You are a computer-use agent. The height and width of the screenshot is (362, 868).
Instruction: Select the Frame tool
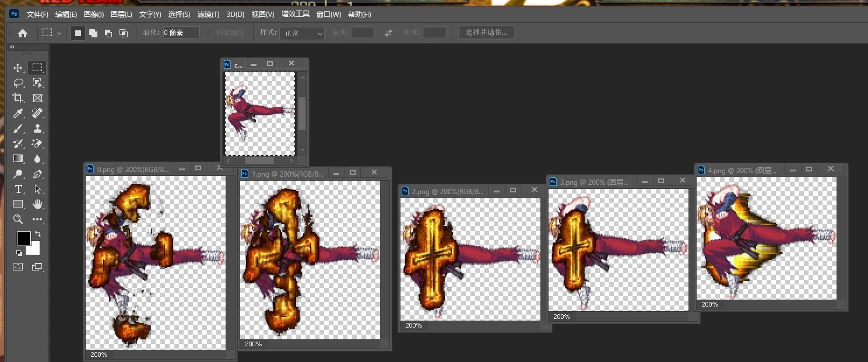pyautogui.click(x=37, y=98)
